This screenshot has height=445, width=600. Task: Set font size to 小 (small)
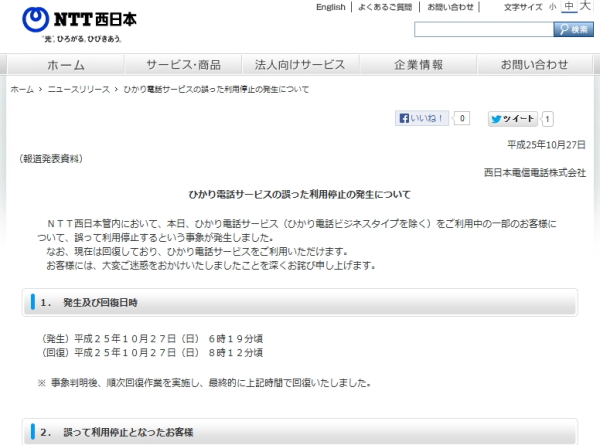(x=552, y=7)
